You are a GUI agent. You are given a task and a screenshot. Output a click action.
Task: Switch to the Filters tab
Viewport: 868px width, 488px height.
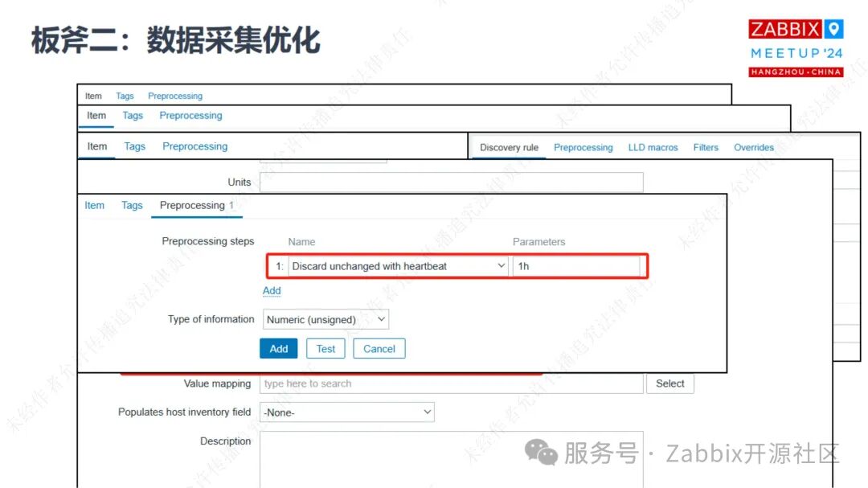pyautogui.click(x=705, y=147)
